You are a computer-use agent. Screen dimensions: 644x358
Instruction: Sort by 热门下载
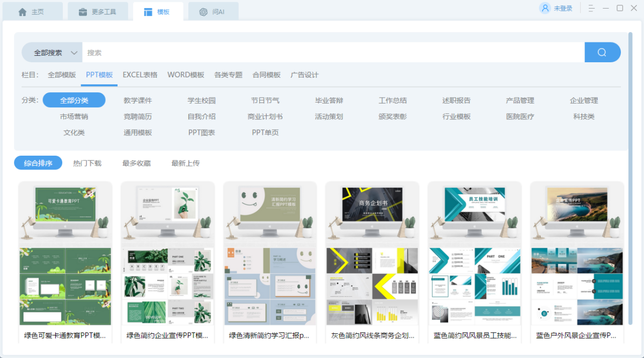pyautogui.click(x=87, y=163)
